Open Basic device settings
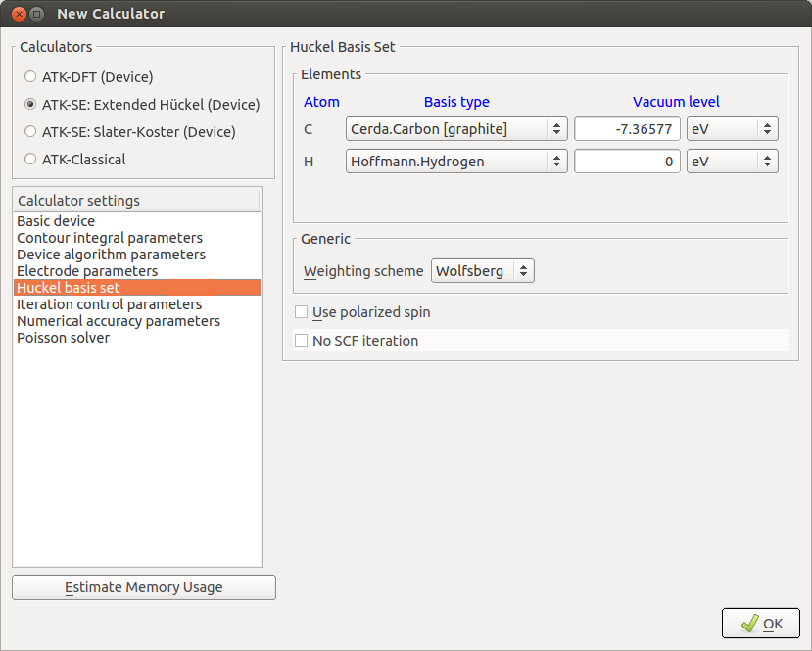The image size is (812, 651). pyautogui.click(x=56, y=221)
